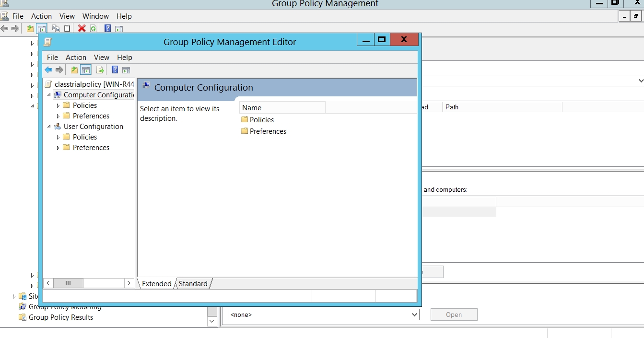Open Help icon in Editor toolbar
Image resolution: width=644 pixels, height=338 pixels.
115,70
